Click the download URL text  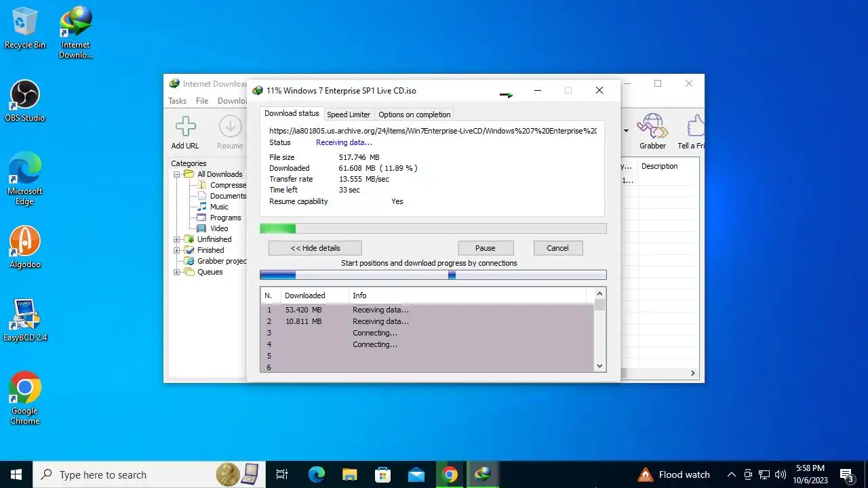pos(433,131)
